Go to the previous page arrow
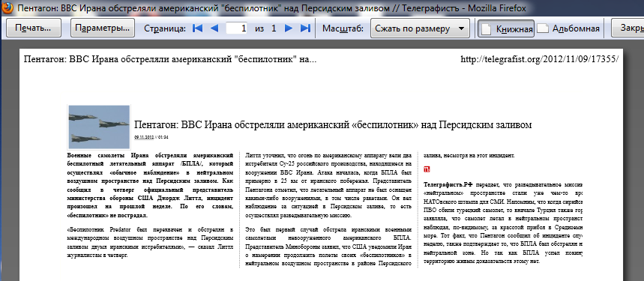Viewport: 644px width, 281px height. (214, 28)
